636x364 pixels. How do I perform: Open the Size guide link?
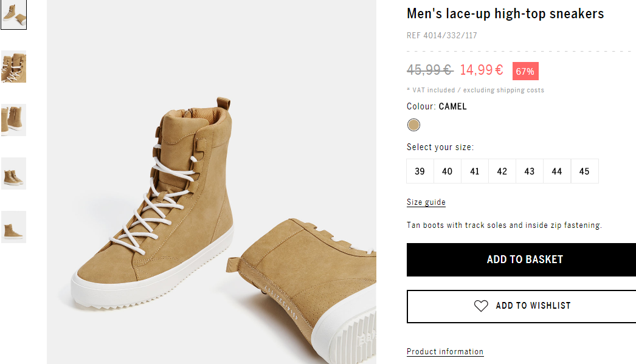[426, 202]
